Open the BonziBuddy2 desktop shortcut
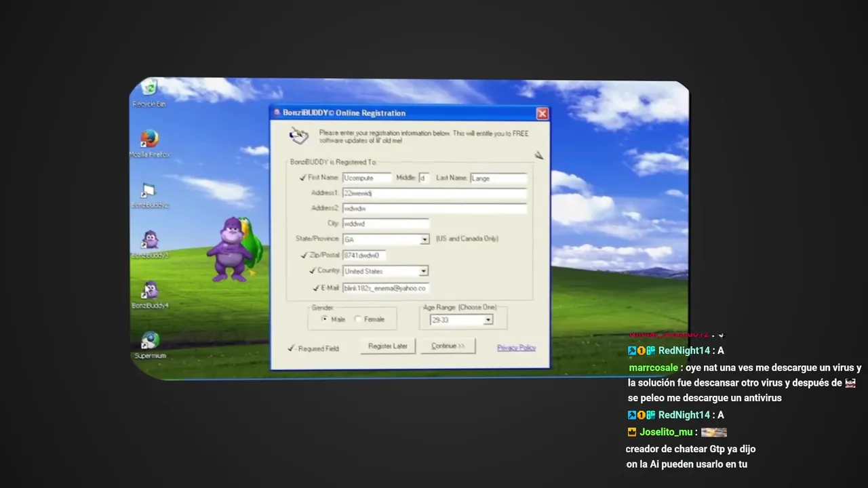Viewport: 868px width, 488px height. tap(150, 195)
